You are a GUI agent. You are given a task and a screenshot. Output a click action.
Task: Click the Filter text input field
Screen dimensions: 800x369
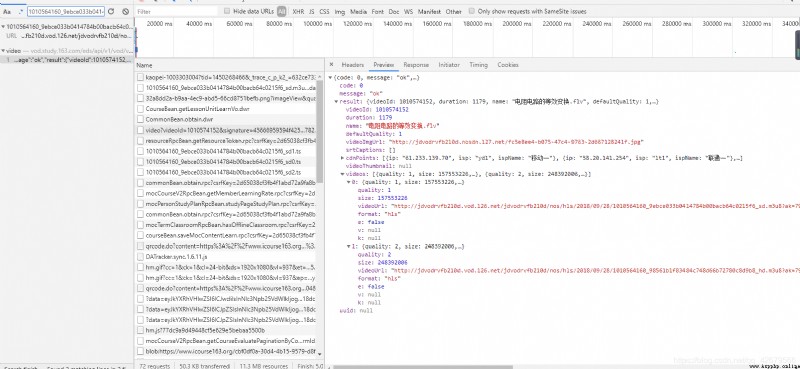[177, 11]
